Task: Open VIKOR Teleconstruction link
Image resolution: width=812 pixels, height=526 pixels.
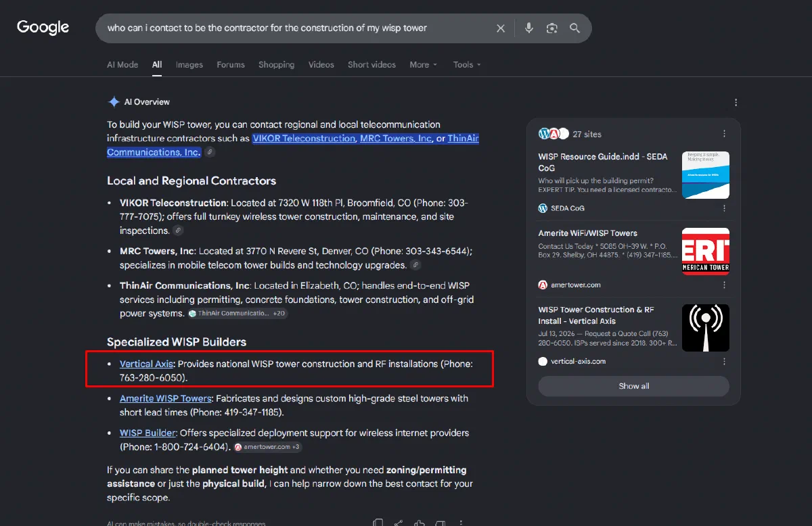Action: pos(304,138)
